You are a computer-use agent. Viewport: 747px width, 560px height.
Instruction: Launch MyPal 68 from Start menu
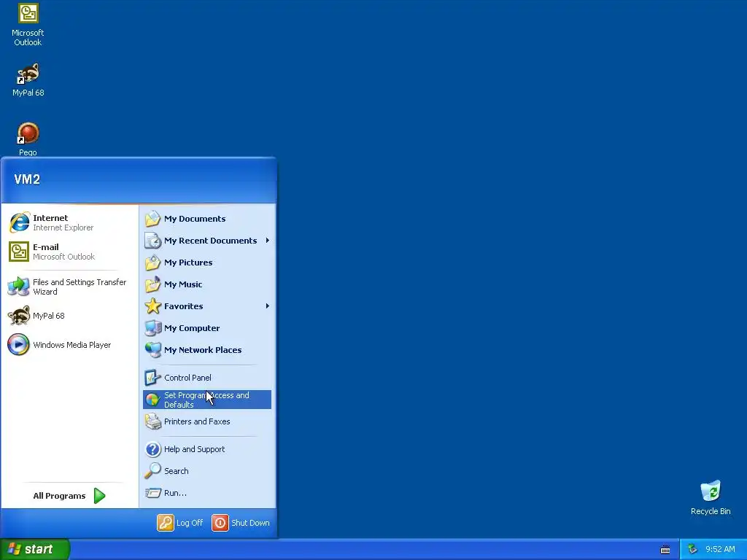tap(70, 316)
